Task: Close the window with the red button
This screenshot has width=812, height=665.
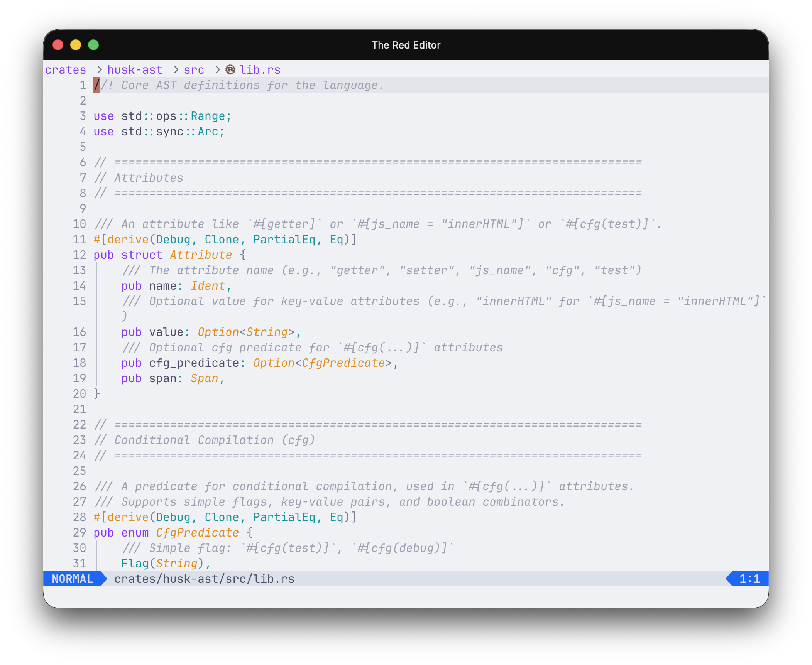Action: 58,45
